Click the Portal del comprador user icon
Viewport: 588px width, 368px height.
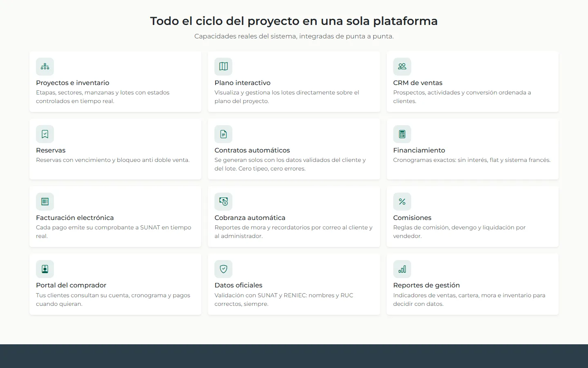[45, 269]
